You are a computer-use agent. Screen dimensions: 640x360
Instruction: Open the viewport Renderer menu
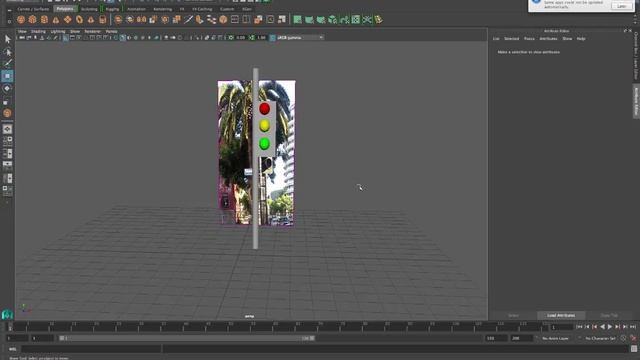click(92, 31)
